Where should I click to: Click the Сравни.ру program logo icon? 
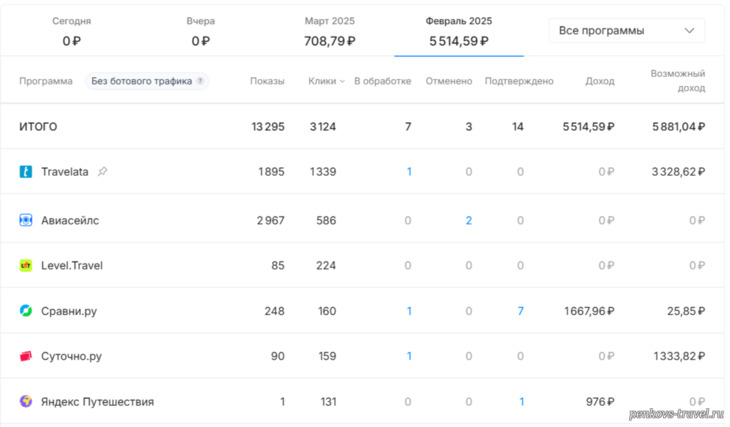click(x=26, y=311)
